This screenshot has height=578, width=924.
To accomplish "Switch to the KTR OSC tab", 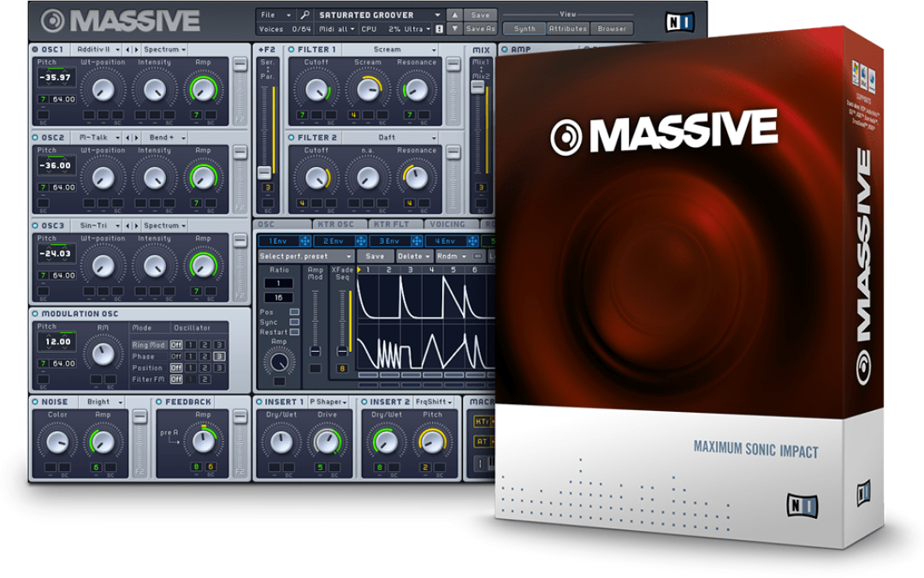I will [x=340, y=224].
